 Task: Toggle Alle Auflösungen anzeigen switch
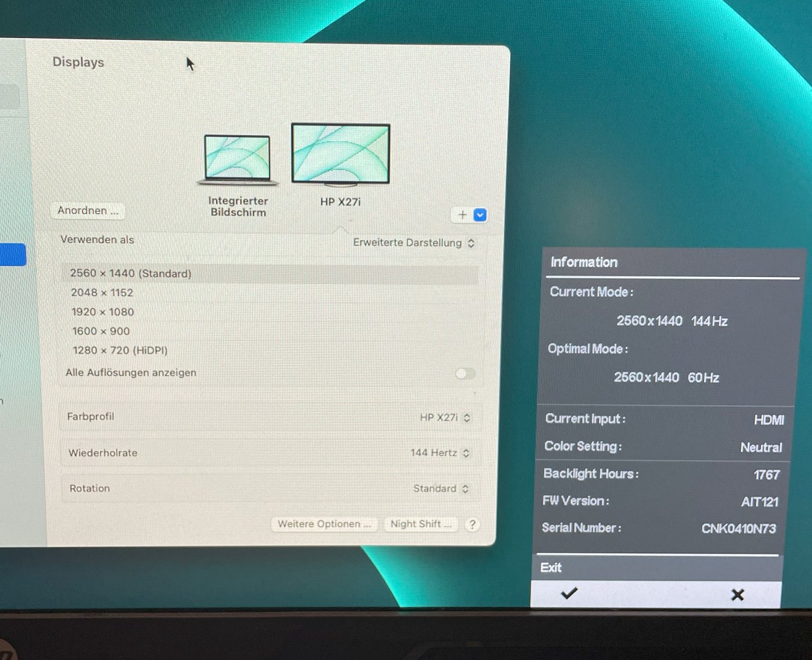pyautogui.click(x=465, y=373)
